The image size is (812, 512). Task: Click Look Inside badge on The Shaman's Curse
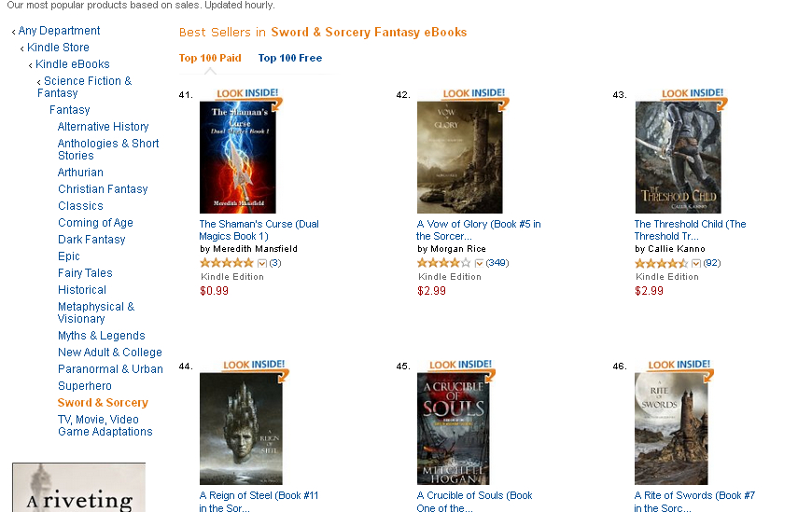(x=247, y=93)
